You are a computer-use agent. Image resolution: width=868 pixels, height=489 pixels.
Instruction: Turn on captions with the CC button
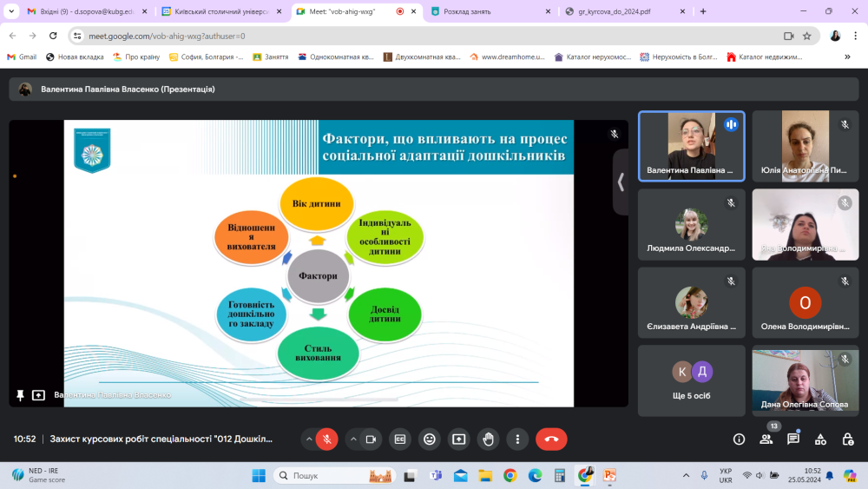pos(399,439)
